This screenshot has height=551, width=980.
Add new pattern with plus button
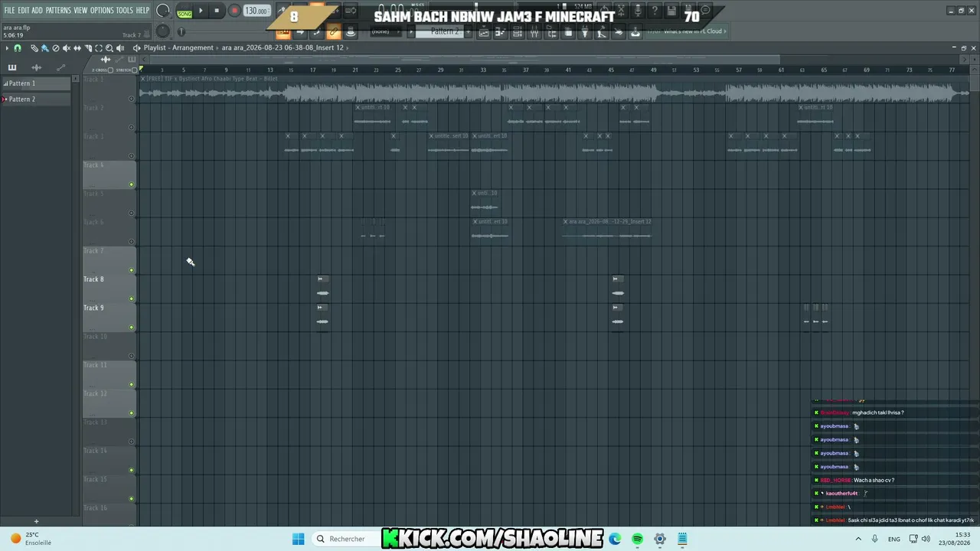(x=468, y=31)
